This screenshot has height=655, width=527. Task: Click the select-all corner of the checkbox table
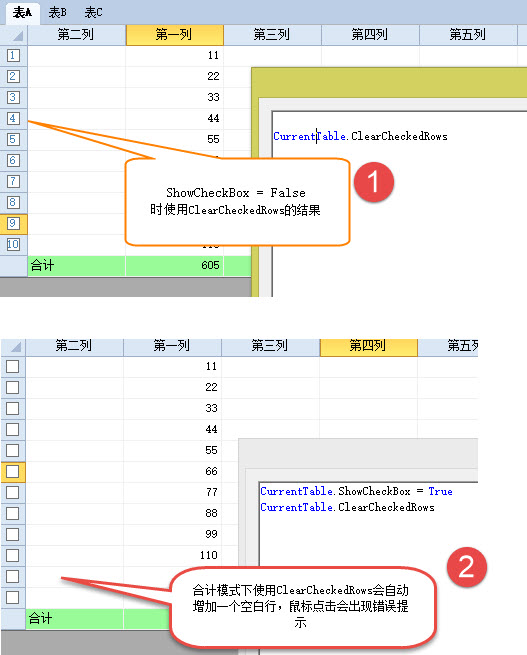(13, 347)
